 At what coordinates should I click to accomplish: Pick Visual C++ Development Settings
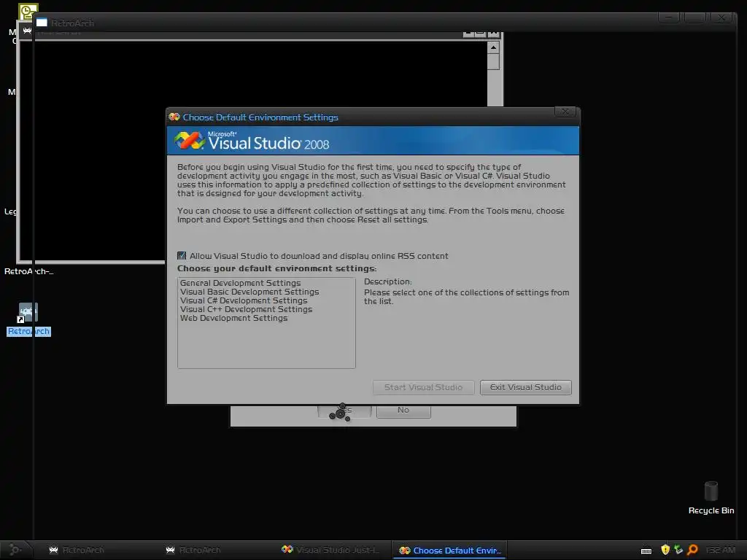[246, 309]
